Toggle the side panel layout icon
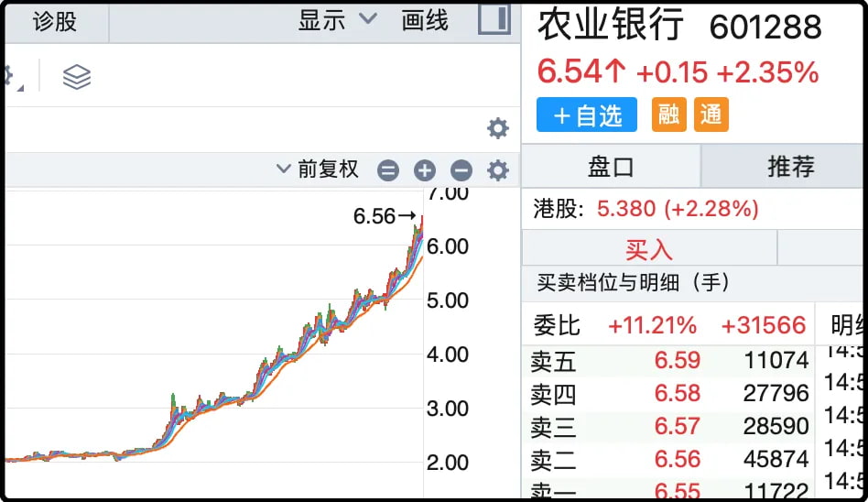 pos(494,19)
